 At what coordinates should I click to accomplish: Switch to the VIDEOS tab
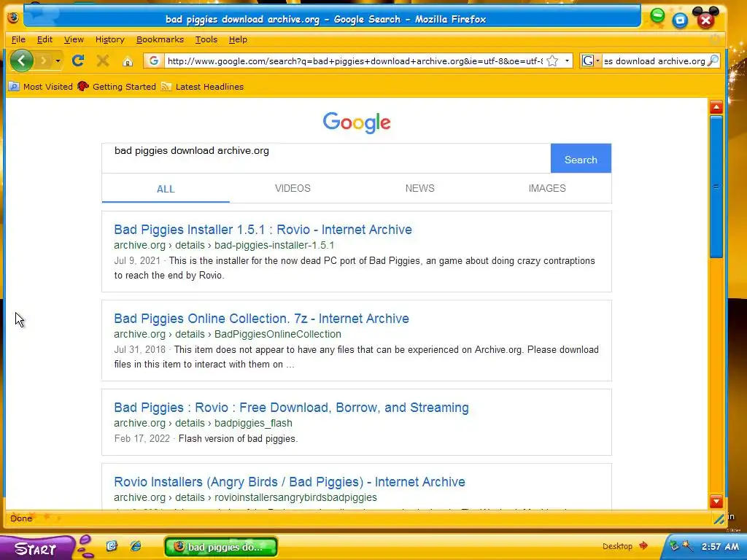point(293,188)
